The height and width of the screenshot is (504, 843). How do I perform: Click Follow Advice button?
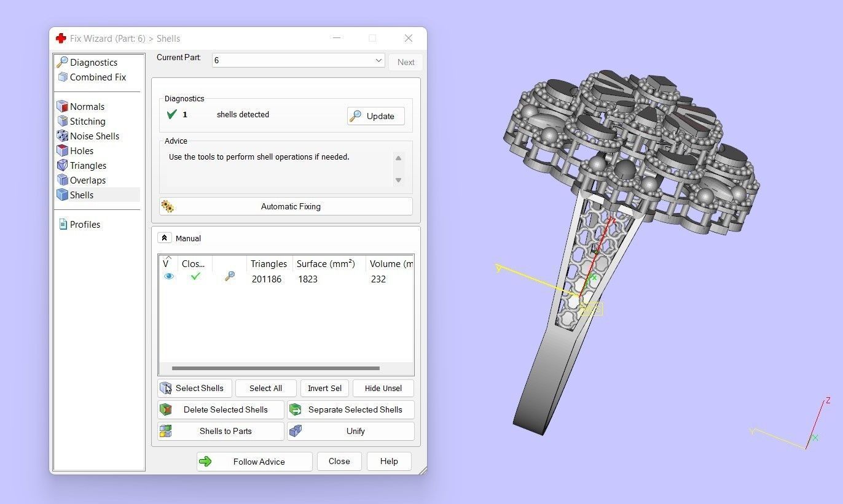254,462
